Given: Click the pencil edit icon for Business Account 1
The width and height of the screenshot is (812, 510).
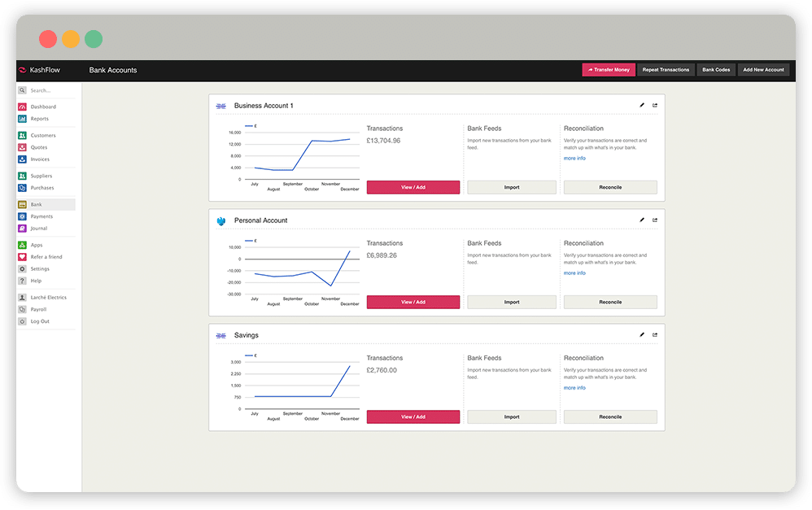Looking at the screenshot, I should 642,105.
